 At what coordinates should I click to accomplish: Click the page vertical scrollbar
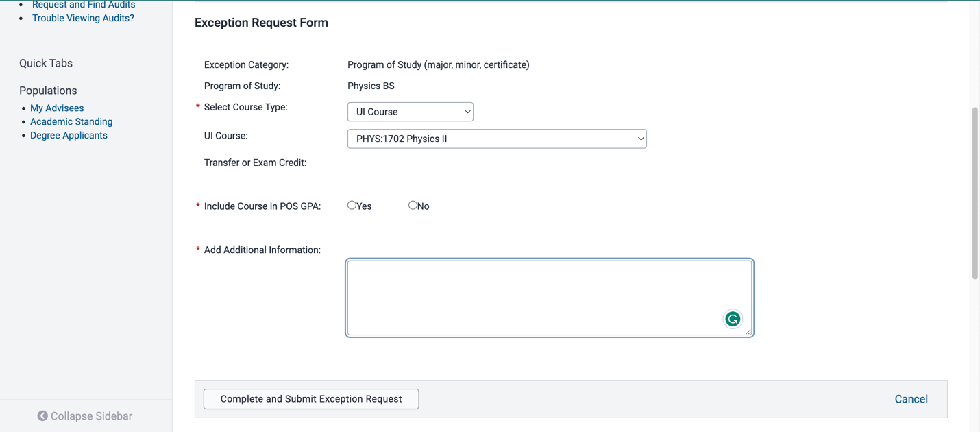975,193
